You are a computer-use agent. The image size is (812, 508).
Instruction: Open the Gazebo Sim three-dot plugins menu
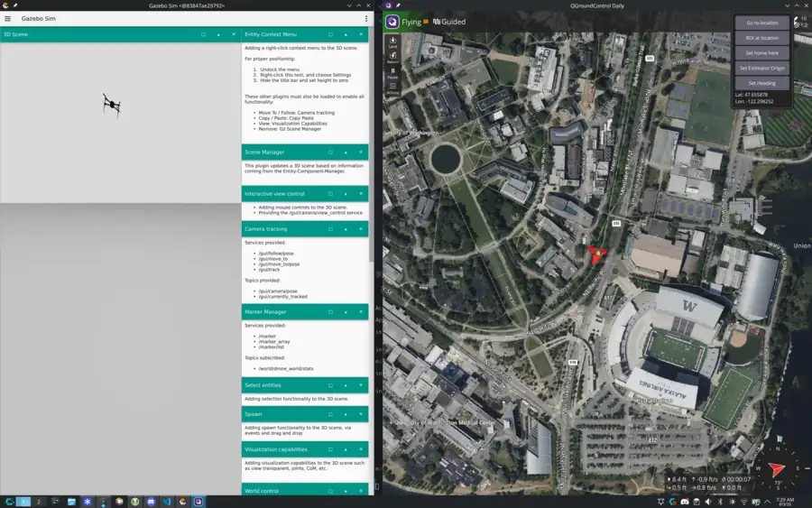click(366, 19)
